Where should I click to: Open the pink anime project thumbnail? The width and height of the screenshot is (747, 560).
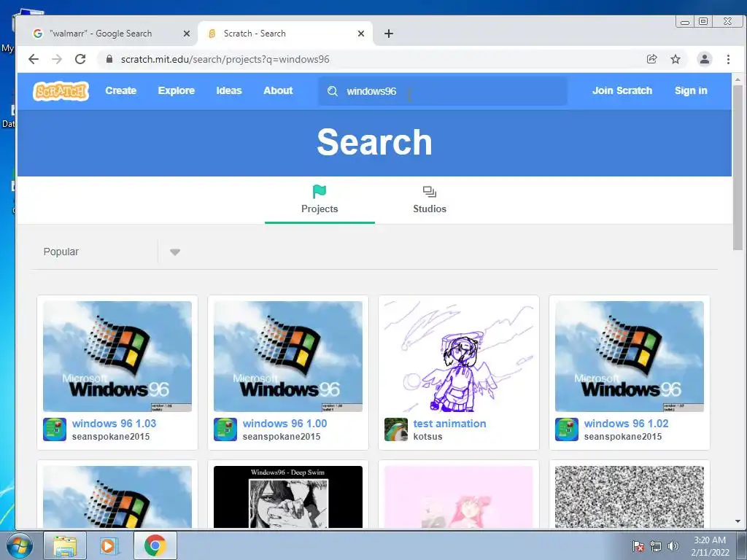pos(459,497)
